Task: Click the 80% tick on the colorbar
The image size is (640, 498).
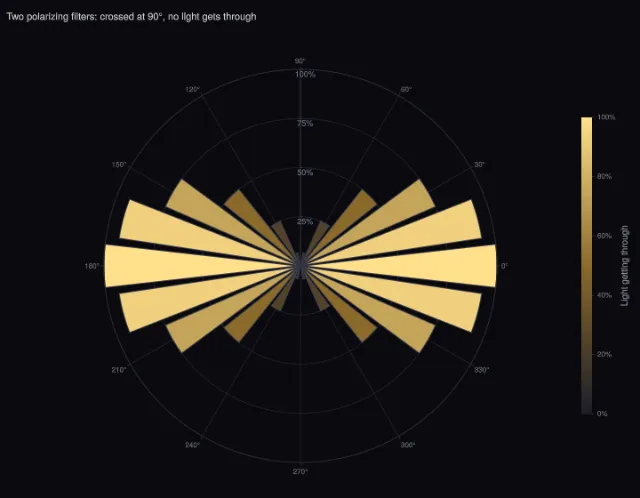Action: [604, 176]
